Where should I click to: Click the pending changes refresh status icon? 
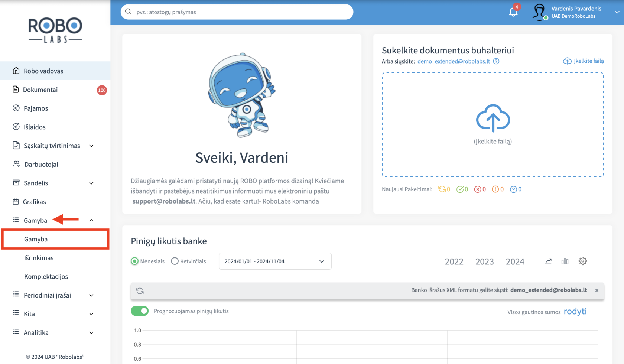click(x=442, y=189)
